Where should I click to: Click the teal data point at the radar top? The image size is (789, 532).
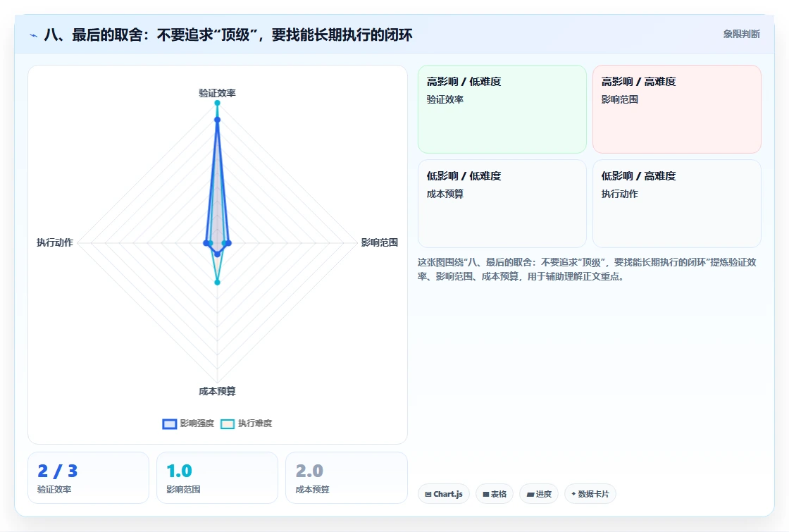coord(218,103)
